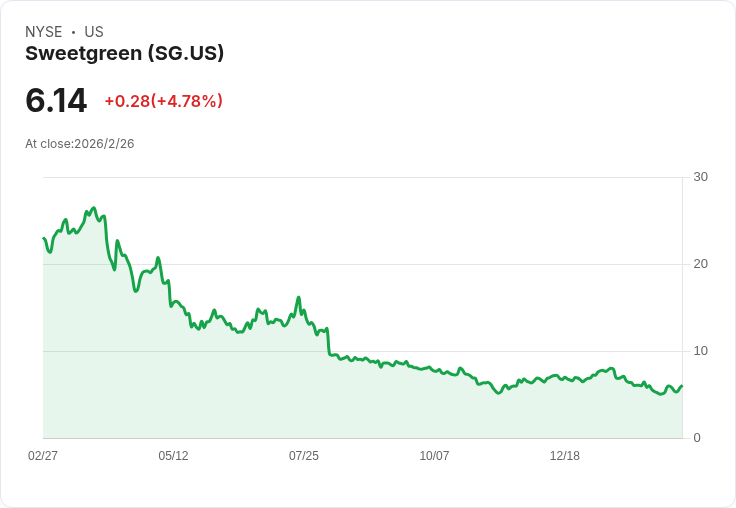Select the 02/27 date on the x-axis
The height and width of the screenshot is (508, 736).
[x=43, y=456]
